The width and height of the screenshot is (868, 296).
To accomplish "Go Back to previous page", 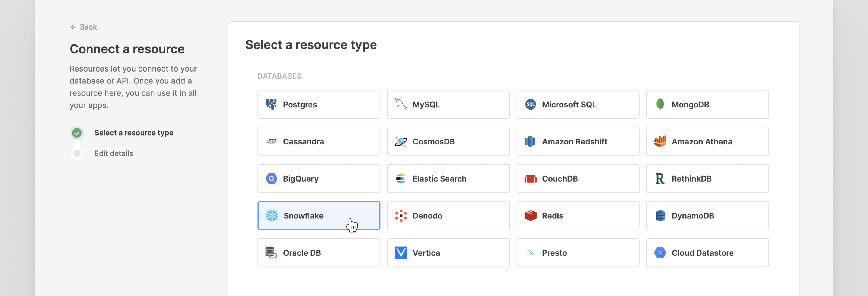I will coord(88,27).
